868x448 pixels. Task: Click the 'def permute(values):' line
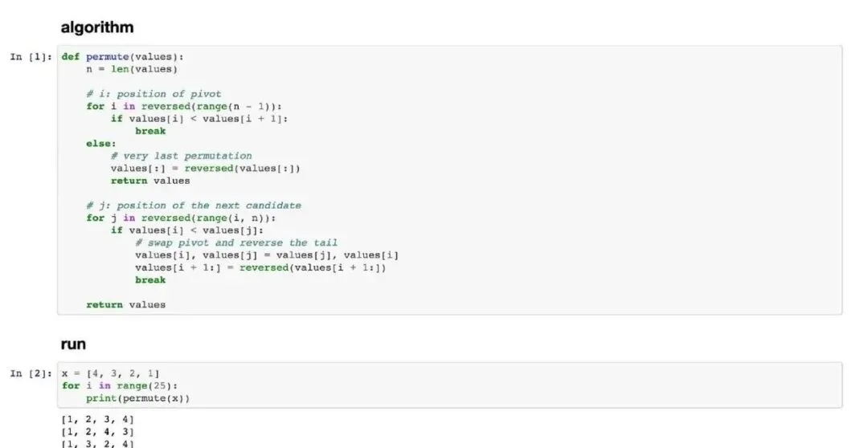tap(122, 57)
